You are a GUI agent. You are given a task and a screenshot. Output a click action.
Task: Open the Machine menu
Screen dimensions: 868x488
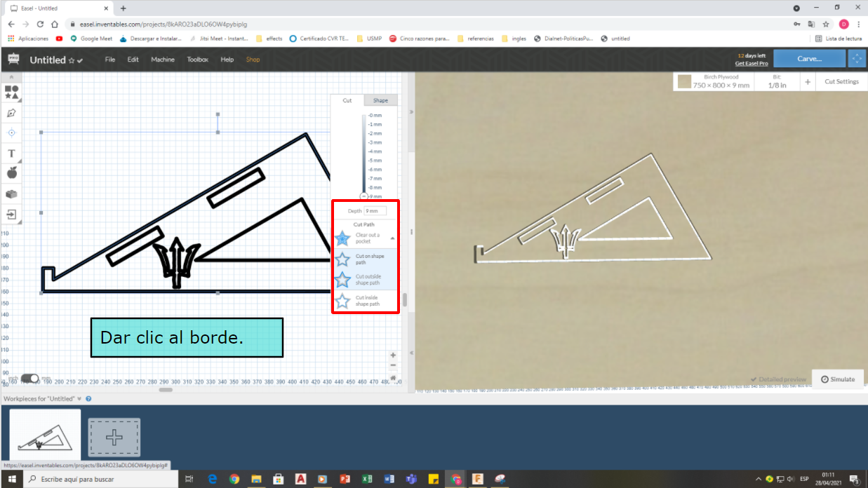[x=163, y=60]
